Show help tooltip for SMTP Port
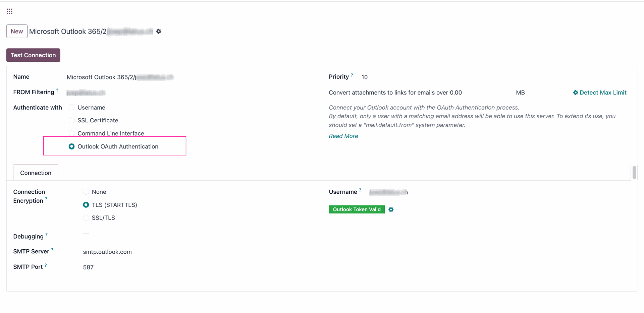Screen dimensions: 644x313 coord(46,265)
